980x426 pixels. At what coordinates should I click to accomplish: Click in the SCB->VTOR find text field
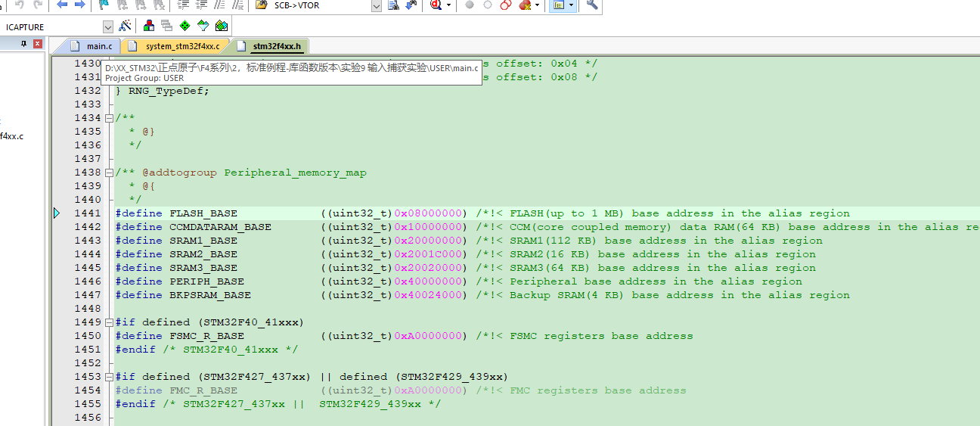[x=322, y=5]
